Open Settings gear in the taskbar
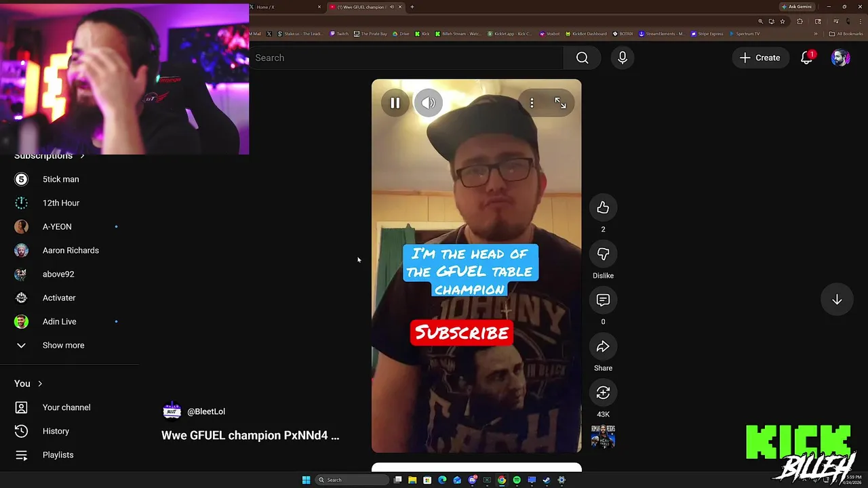The height and width of the screenshot is (488, 868). pos(561,480)
